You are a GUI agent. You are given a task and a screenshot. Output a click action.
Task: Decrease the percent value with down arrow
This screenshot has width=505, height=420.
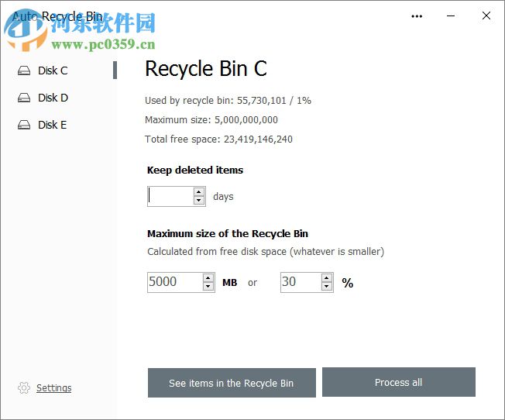[327, 286]
